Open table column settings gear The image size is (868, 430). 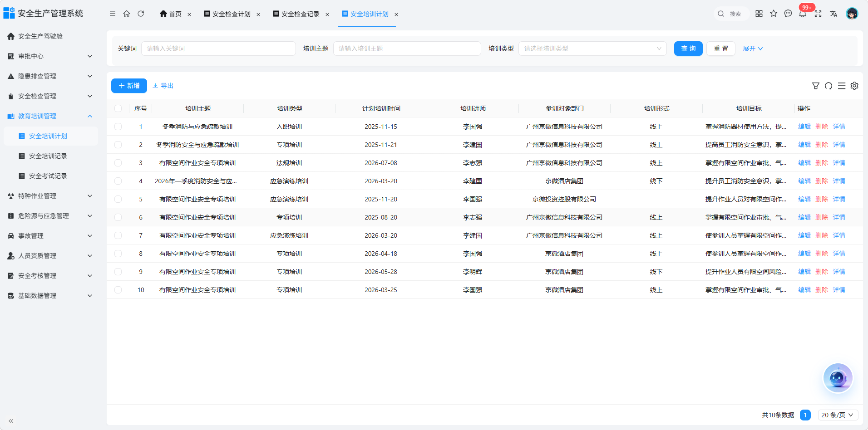[x=854, y=86]
